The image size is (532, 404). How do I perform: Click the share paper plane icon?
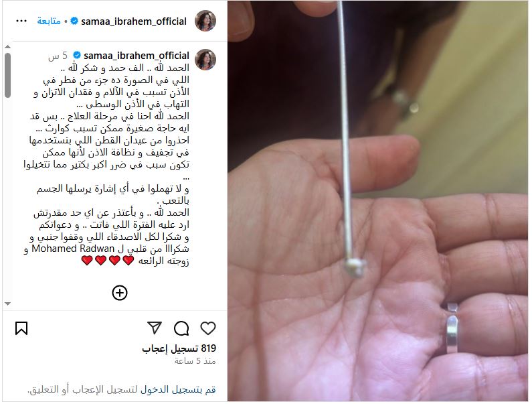pos(155,328)
